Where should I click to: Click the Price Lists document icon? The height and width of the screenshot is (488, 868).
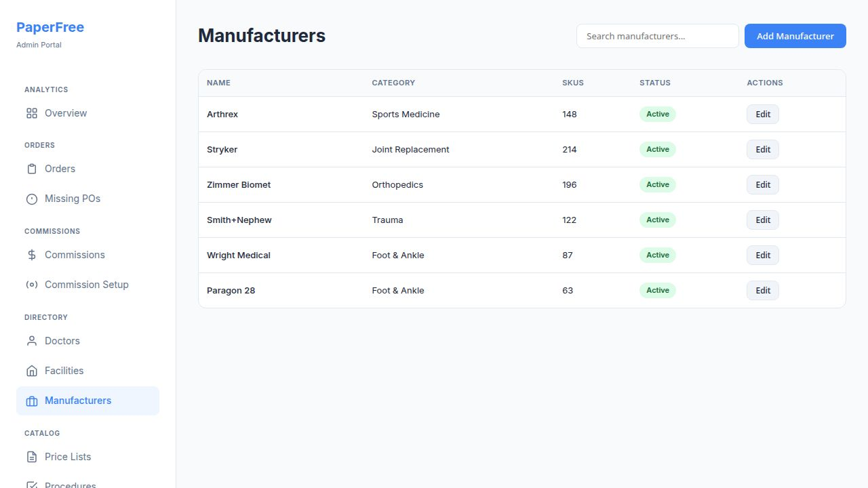[31, 457]
